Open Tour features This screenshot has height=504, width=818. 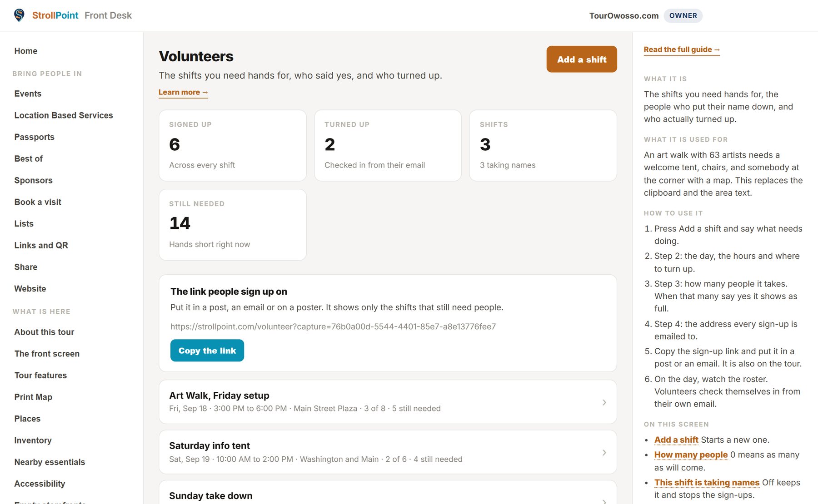[x=41, y=376]
